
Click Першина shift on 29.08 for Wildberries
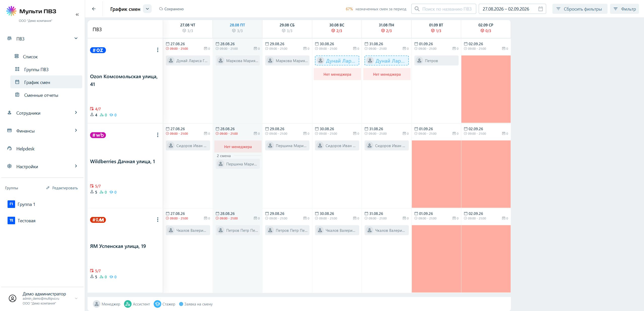pyautogui.click(x=287, y=146)
